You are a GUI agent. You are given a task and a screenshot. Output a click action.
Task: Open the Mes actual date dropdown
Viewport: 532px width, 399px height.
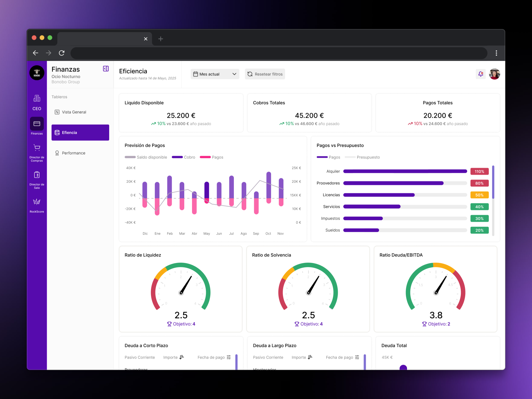(x=215, y=74)
